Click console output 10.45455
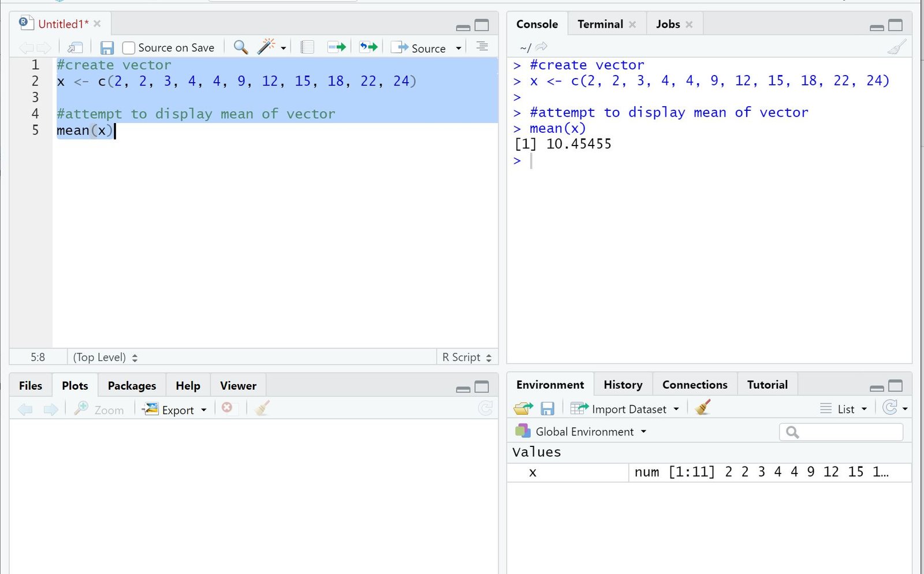 coord(579,144)
